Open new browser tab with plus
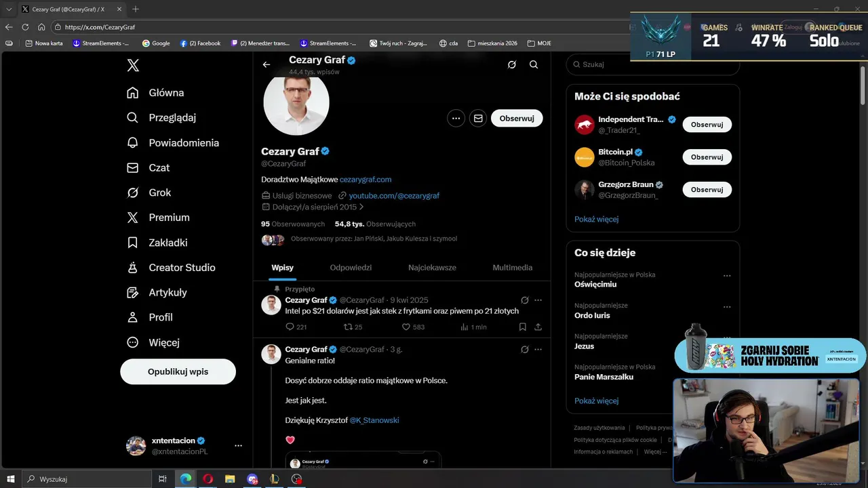Image resolution: width=868 pixels, height=488 pixels. [136, 9]
